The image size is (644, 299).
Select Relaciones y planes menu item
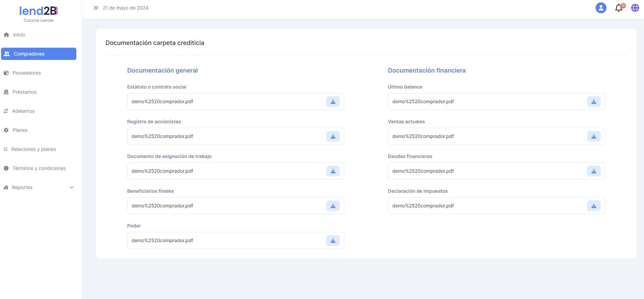coord(33,149)
